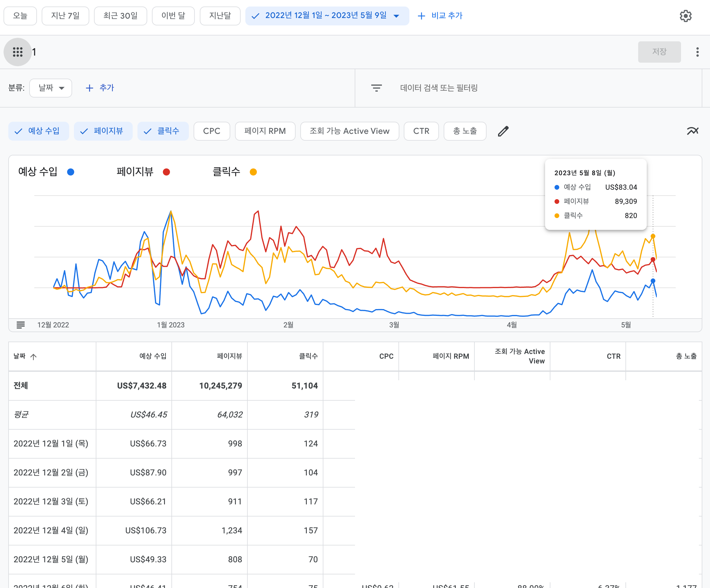Enable the 총 노출 metric chip
The image size is (710, 588).
(x=465, y=131)
